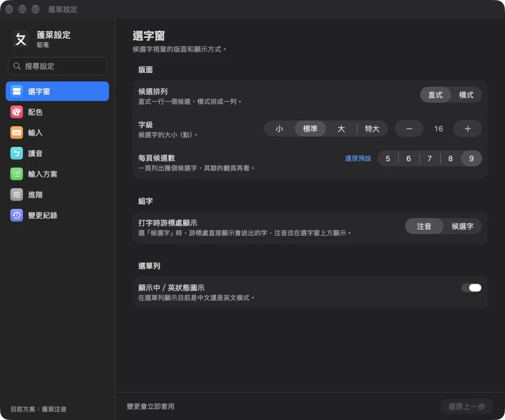Click the 組字 section header
505x420 pixels.
pyautogui.click(x=146, y=201)
